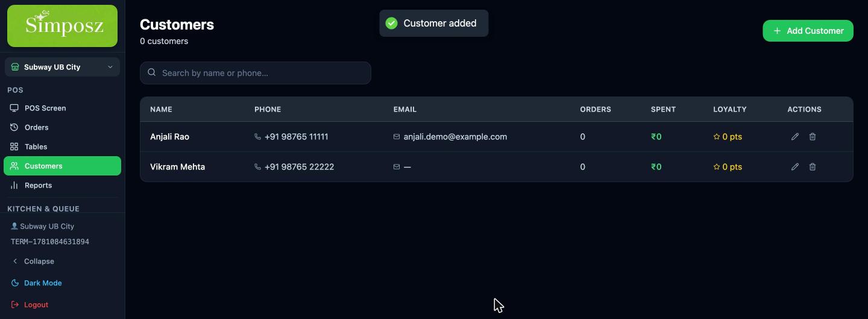Image resolution: width=868 pixels, height=319 pixels.
Task: Click the phone icon in Anjali Rao's row
Action: [258, 137]
